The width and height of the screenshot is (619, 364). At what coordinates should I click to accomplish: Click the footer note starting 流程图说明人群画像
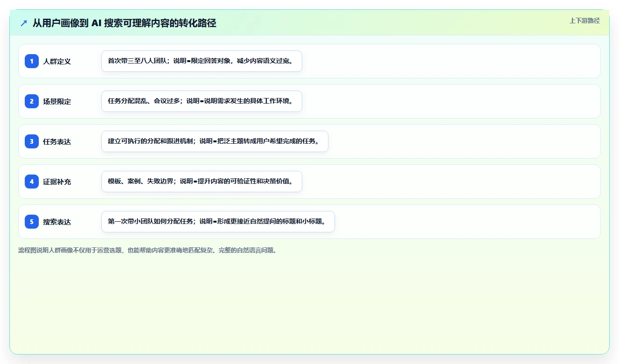148,251
